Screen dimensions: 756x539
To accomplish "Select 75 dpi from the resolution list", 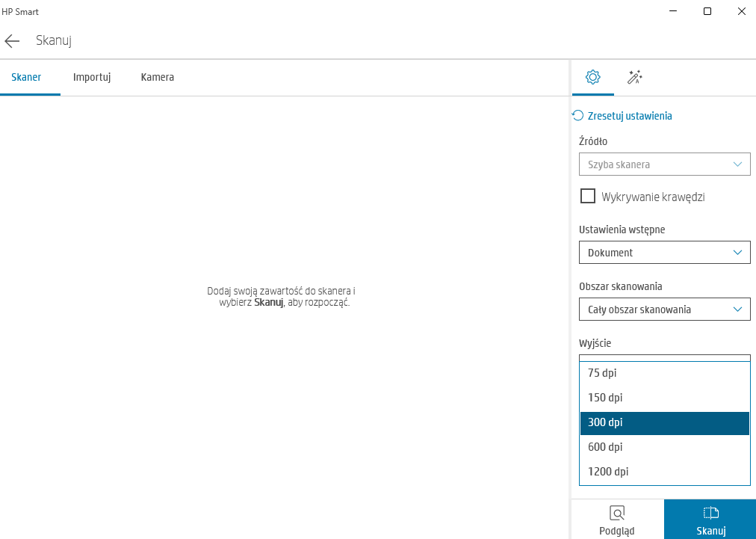I will click(x=664, y=373).
